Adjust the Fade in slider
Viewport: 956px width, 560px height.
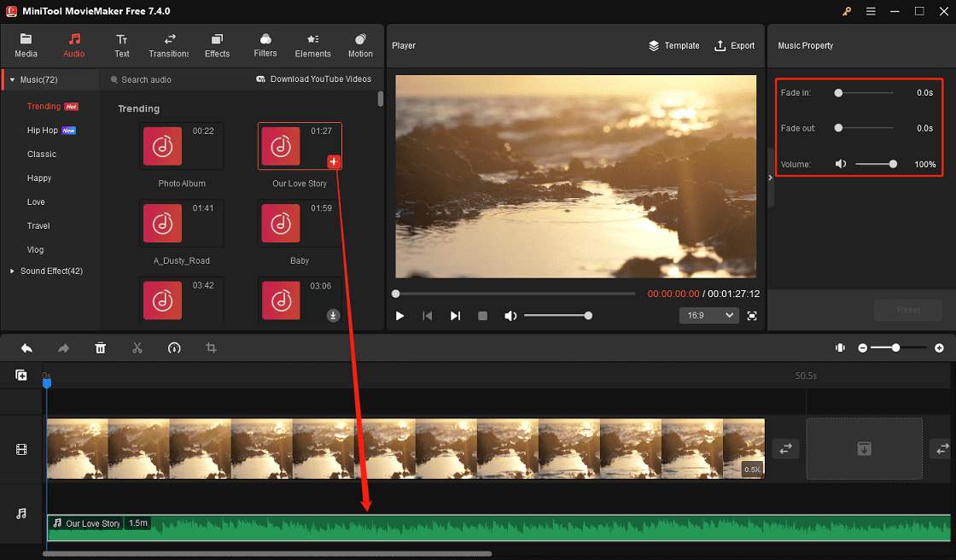pyautogui.click(x=865, y=93)
